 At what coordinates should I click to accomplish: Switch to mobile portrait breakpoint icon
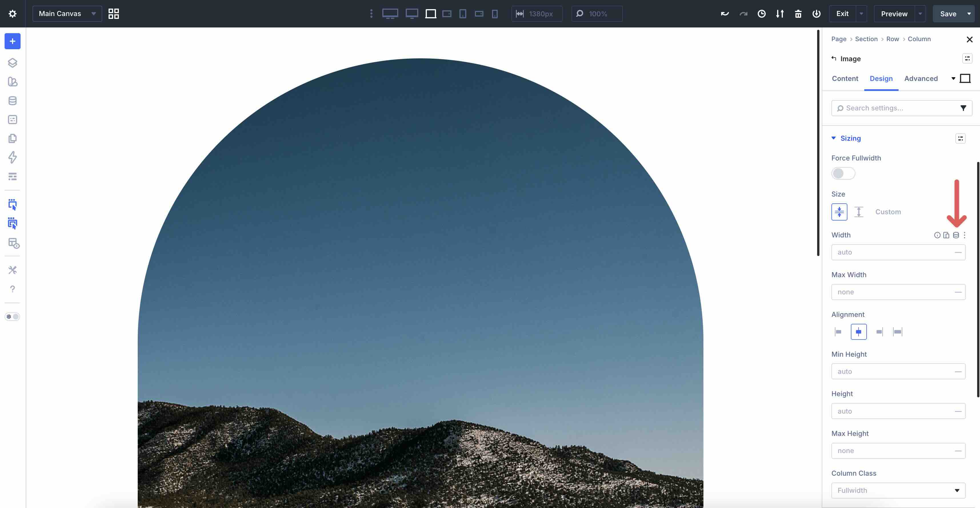click(x=494, y=14)
